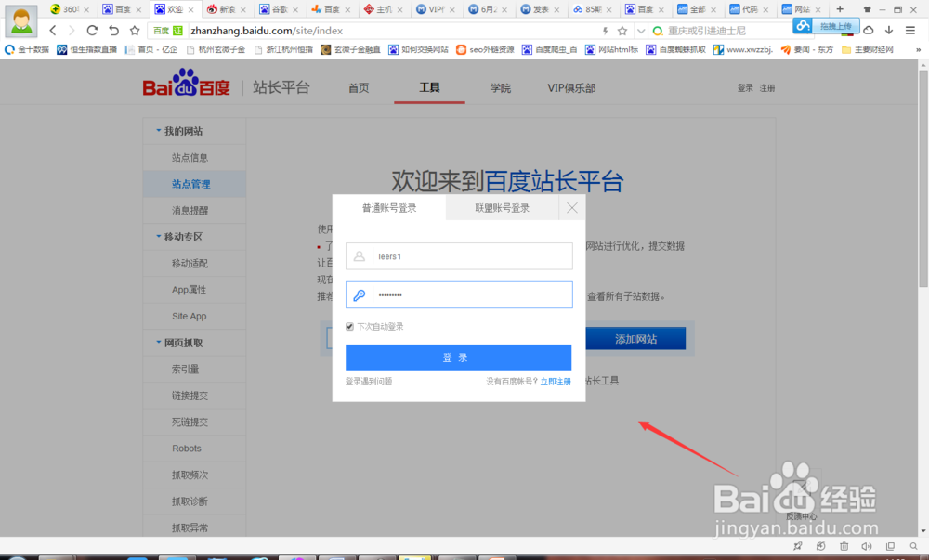Click the URL address bar
Image resolution: width=929 pixels, height=560 pixels.
[x=391, y=31]
